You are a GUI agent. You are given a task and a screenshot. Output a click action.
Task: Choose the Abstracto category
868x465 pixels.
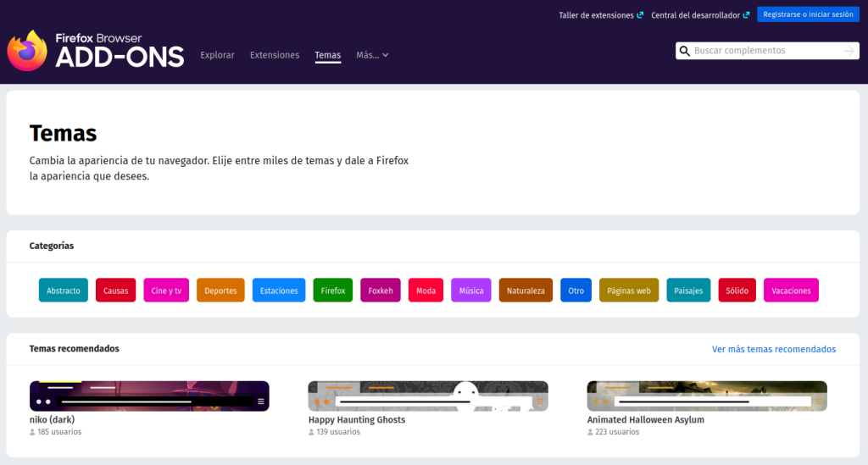[63, 291]
